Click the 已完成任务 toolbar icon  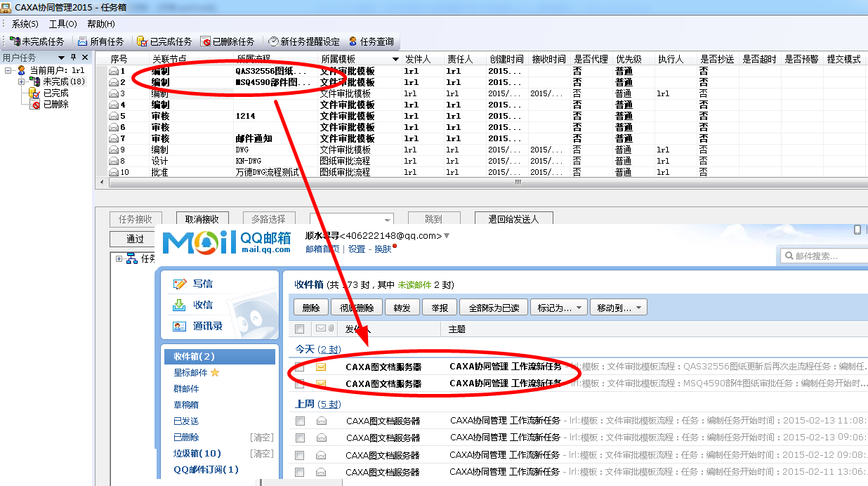(142, 41)
